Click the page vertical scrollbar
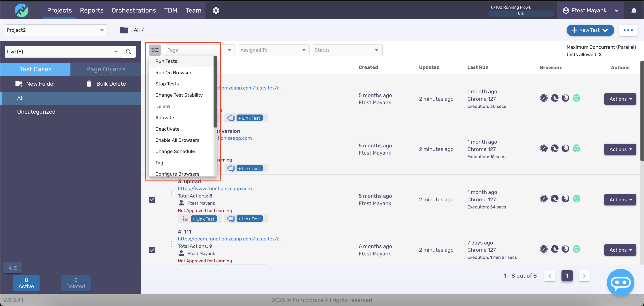This screenshot has height=306, width=644. coord(642,111)
